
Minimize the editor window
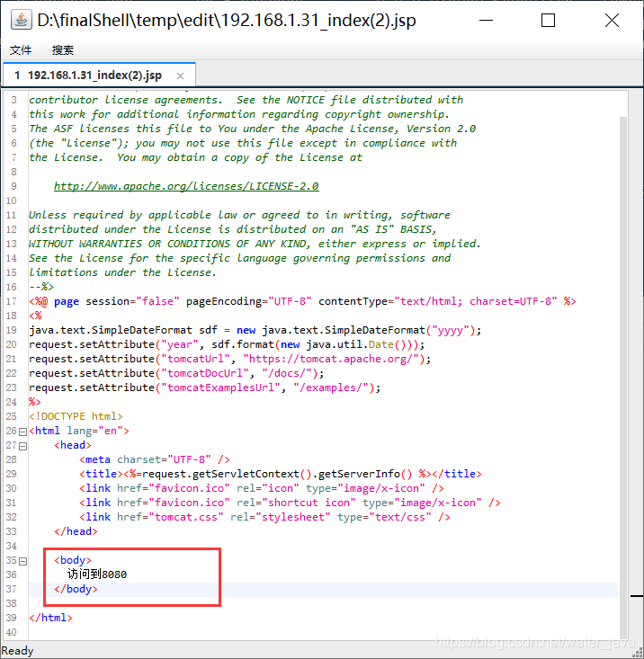(x=486, y=20)
